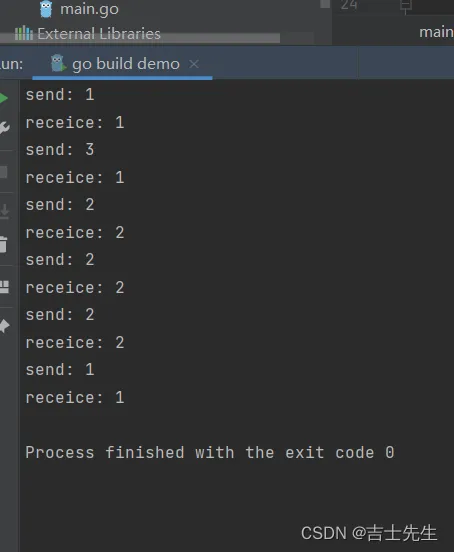Click the green Rerun play icon
454x552 pixels.
point(4,98)
